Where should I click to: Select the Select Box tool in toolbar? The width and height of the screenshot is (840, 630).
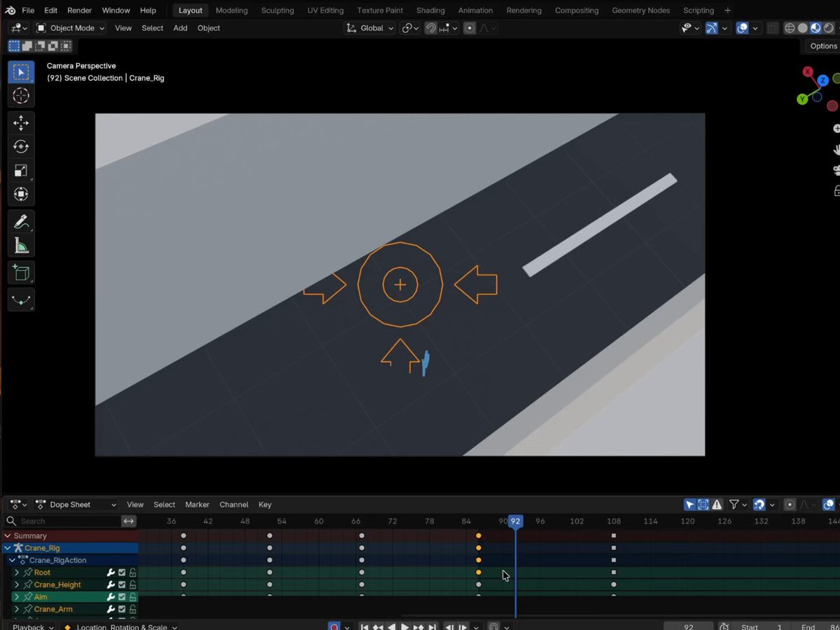(21, 73)
